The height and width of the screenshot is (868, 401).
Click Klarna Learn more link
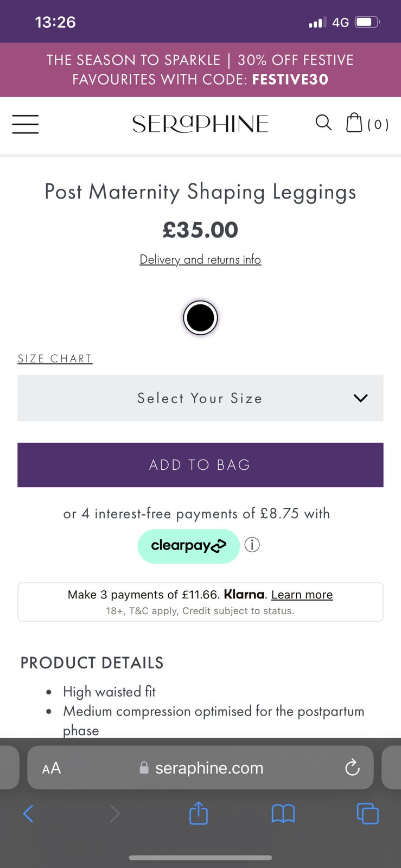[302, 595]
